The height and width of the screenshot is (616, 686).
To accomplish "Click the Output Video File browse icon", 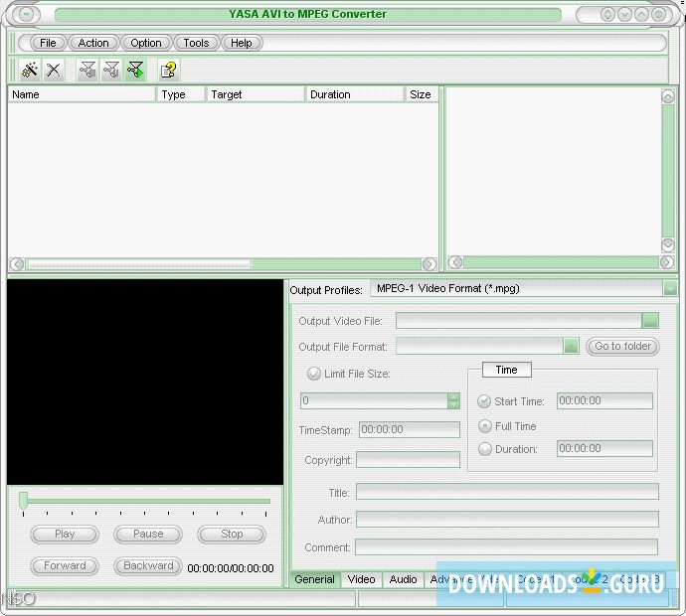I will click(x=650, y=321).
